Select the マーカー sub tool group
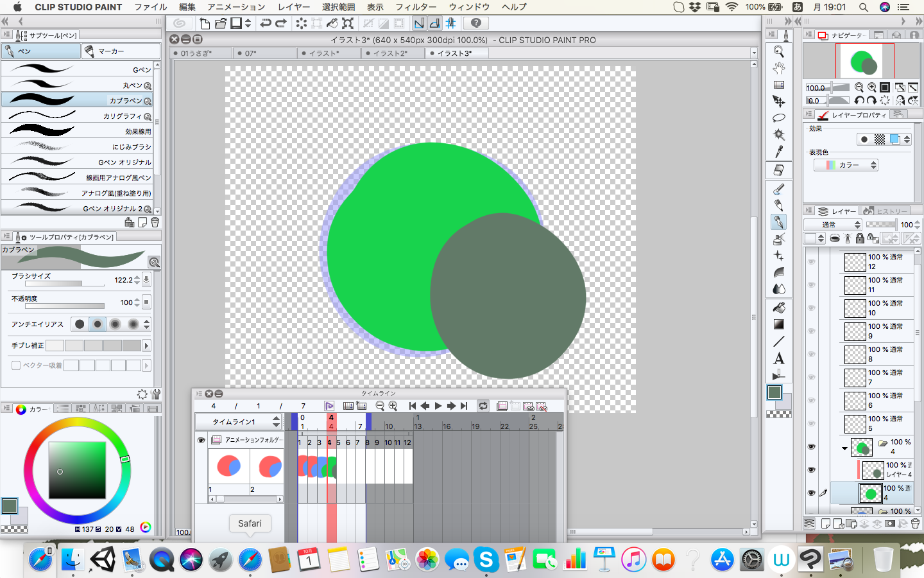Screen dimensions: 924x578 point(121,51)
